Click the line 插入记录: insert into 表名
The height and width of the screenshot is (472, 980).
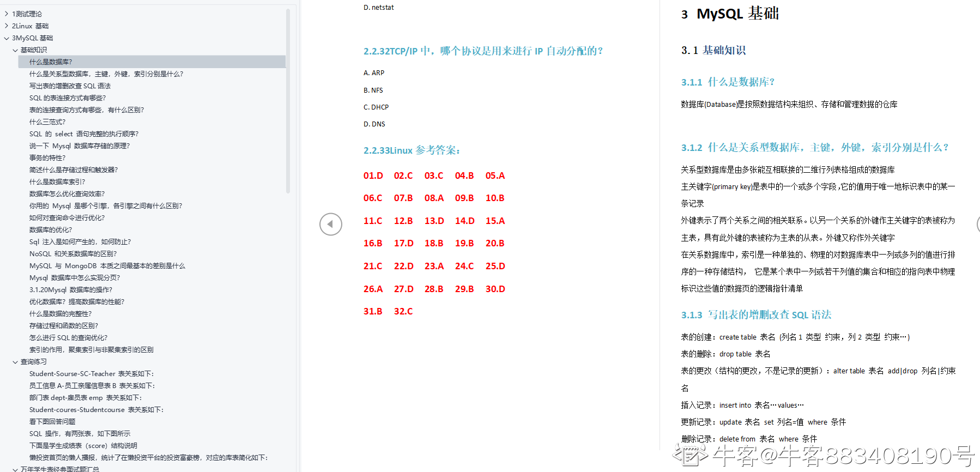[742, 406]
